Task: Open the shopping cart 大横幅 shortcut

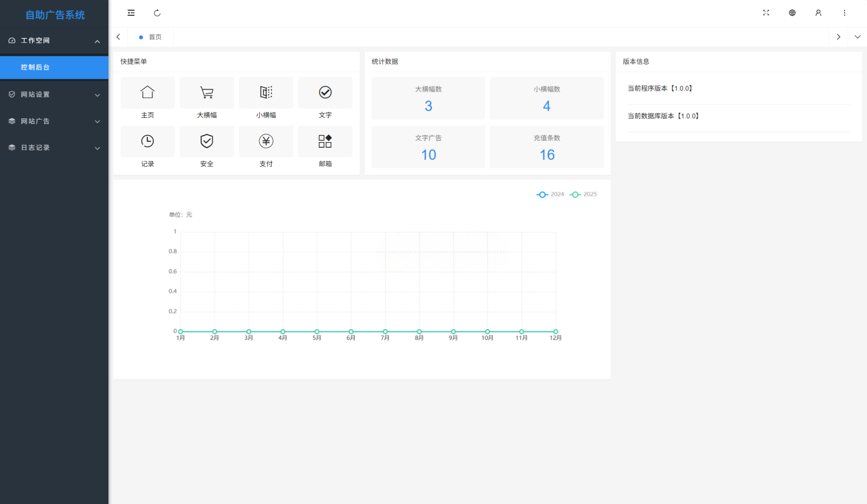Action: [x=207, y=92]
